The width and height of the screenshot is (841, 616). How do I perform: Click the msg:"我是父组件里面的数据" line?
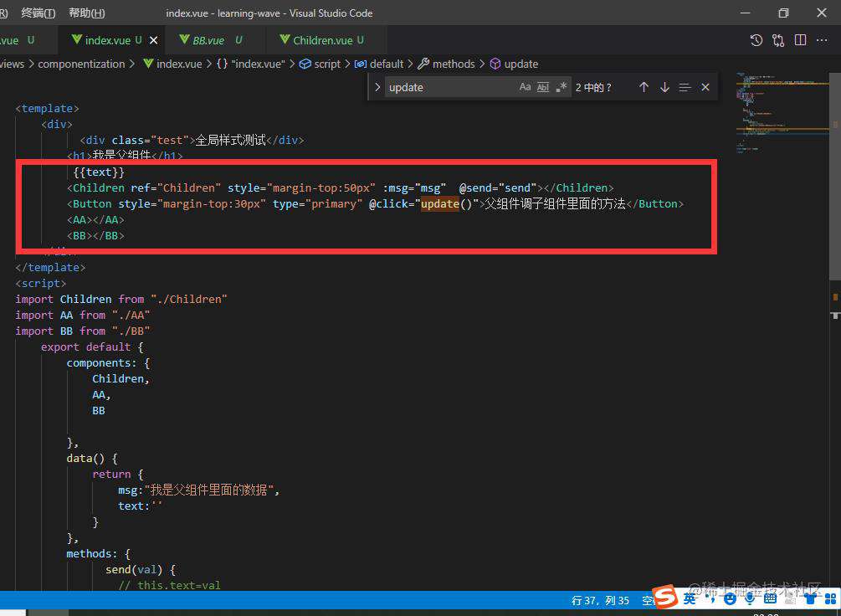point(199,490)
